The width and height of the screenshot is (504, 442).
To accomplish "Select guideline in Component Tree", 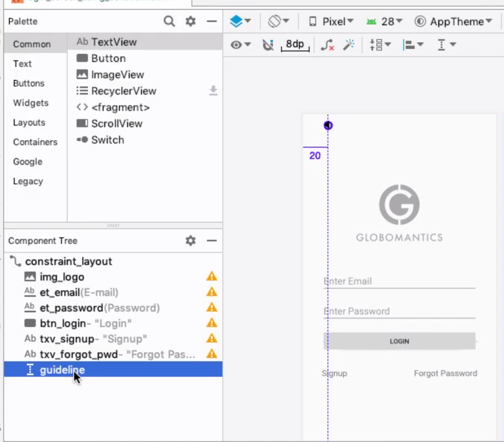I will 113,369.
